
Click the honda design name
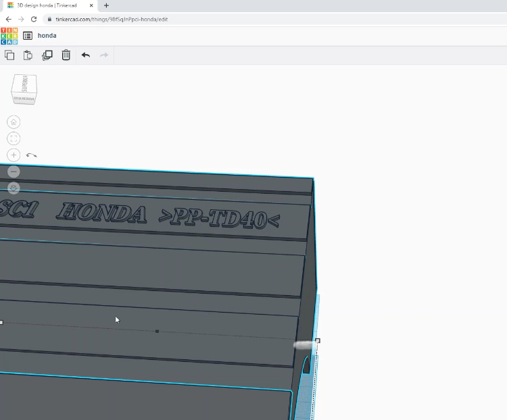point(47,36)
